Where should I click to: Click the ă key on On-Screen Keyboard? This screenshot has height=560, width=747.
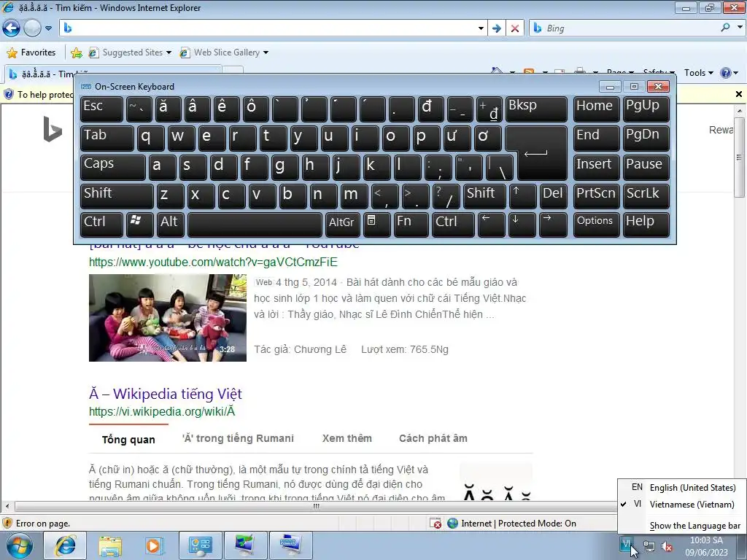(168, 109)
